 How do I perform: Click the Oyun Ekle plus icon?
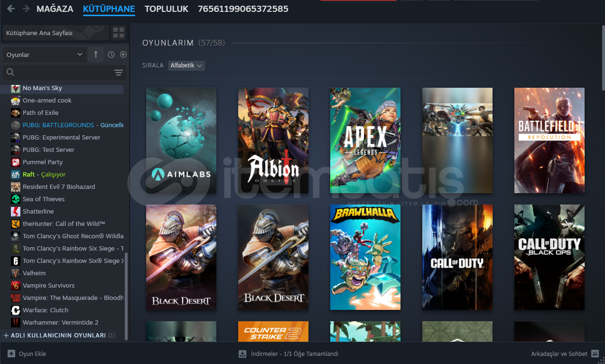click(x=11, y=354)
